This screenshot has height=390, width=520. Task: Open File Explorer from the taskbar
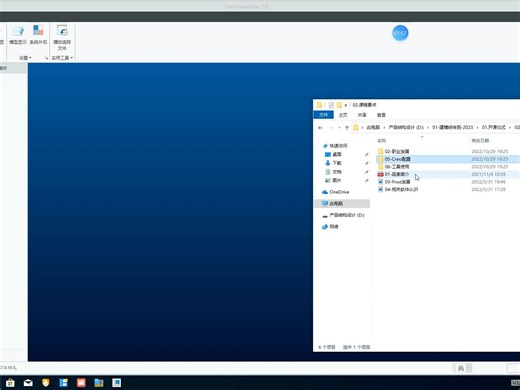(99, 383)
